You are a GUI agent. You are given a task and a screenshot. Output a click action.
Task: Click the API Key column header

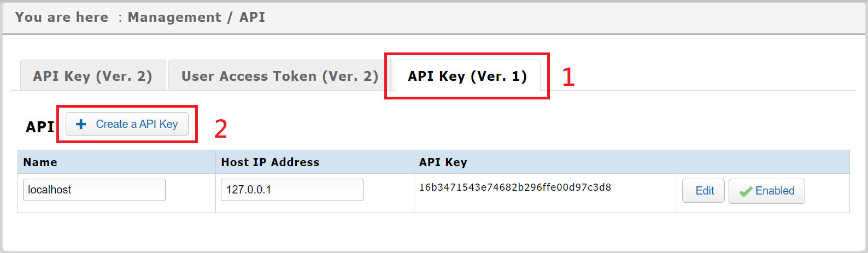443,162
